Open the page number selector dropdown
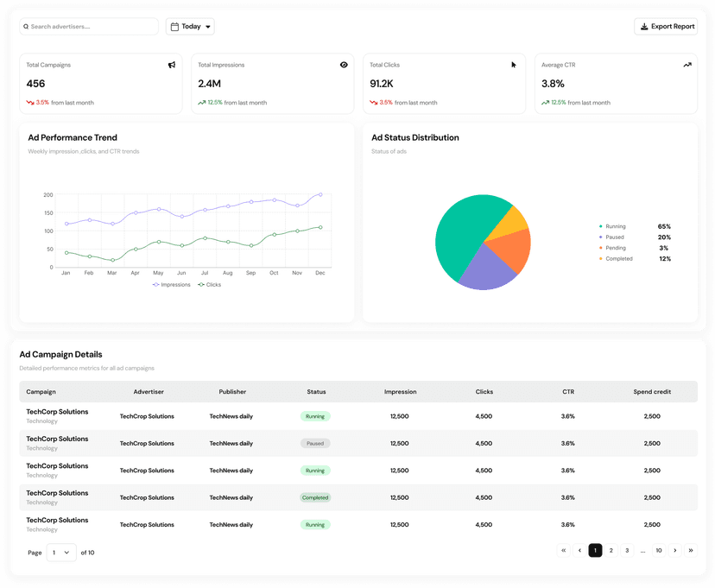 tap(61, 553)
